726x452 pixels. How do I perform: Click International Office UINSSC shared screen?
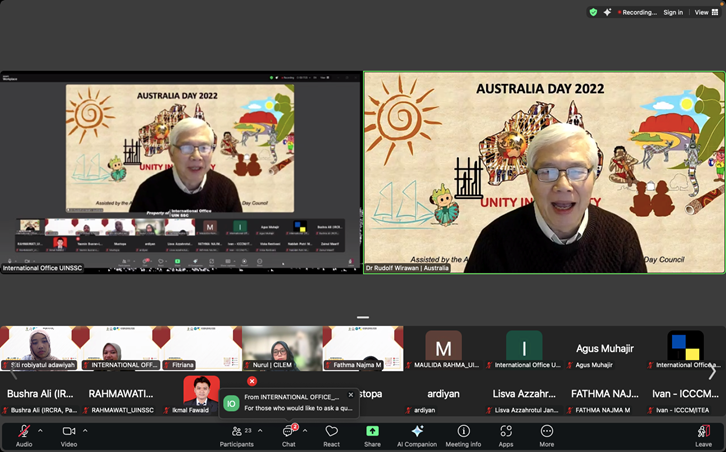coord(181,172)
